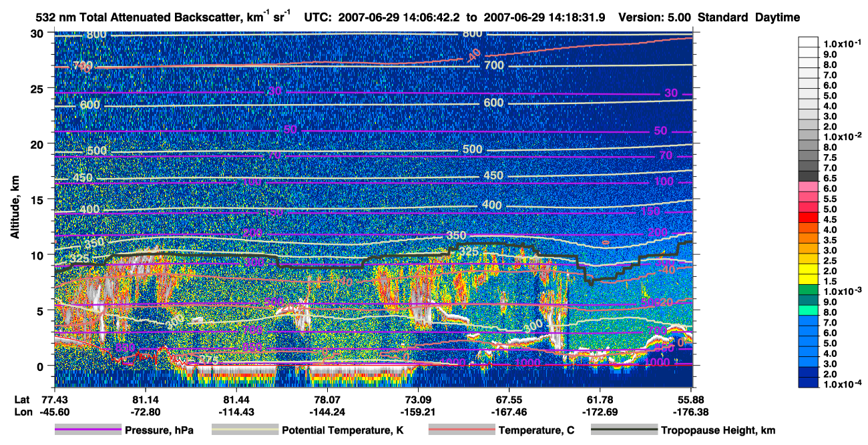
Task: Click the white '450' contour label at left
Action: [x=84, y=178]
